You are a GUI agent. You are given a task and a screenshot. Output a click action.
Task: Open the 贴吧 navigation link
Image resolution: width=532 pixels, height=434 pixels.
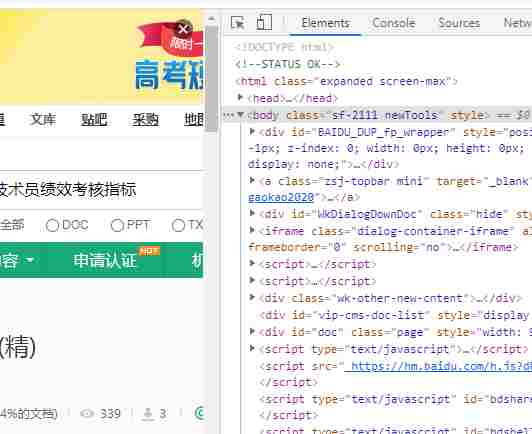click(x=94, y=119)
